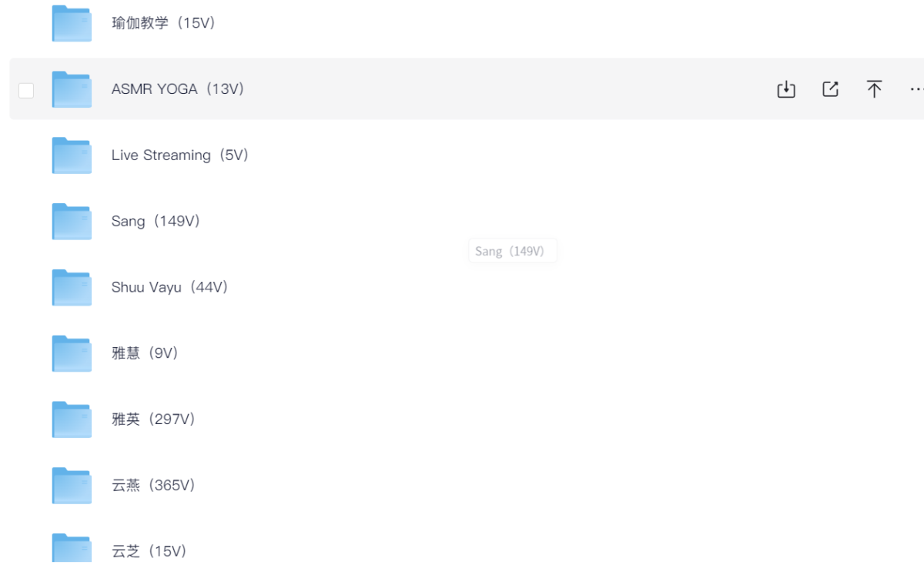
Task: Click the pin-to-top arrow icon
Action: [874, 89]
